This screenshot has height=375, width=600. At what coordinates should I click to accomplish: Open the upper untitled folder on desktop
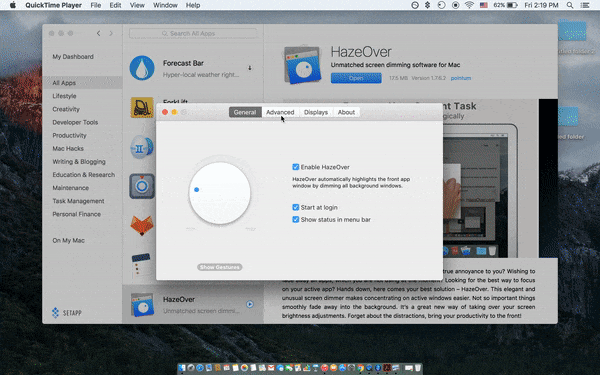point(572,30)
